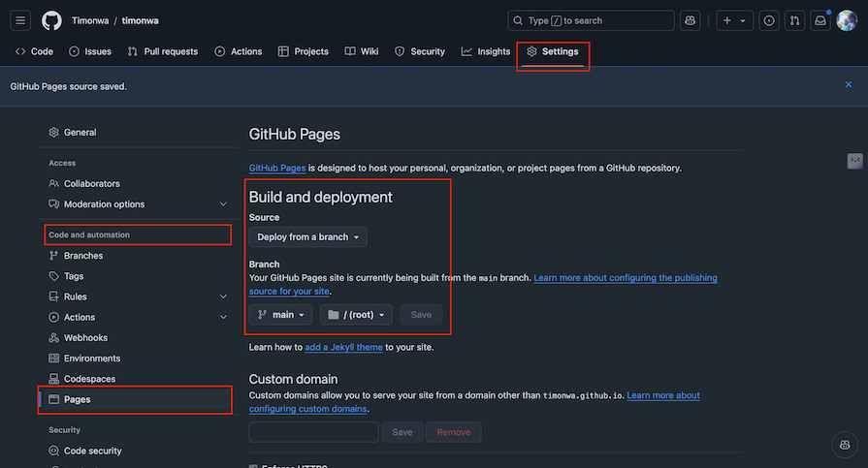The width and height of the screenshot is (868, 468).
Task: Open the issues icon in header
Action: 769,20
